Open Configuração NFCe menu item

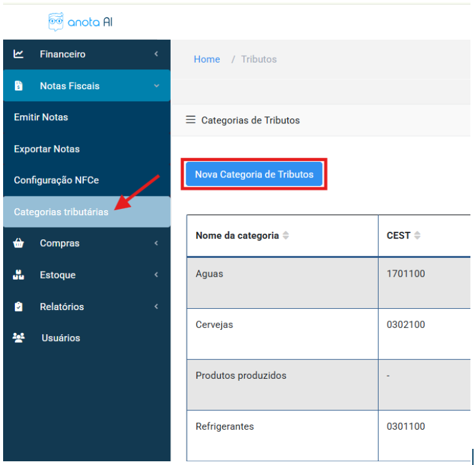(56, 180)
